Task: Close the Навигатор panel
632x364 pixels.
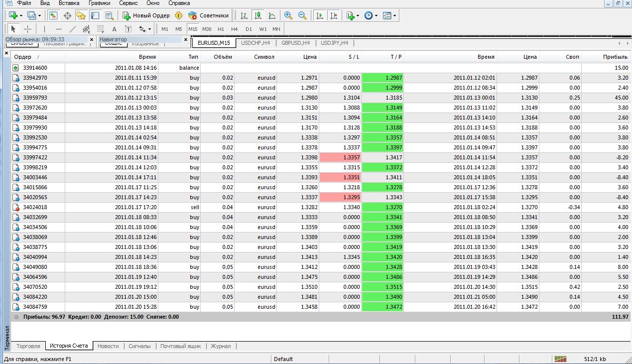Action: tap(186, 39)
